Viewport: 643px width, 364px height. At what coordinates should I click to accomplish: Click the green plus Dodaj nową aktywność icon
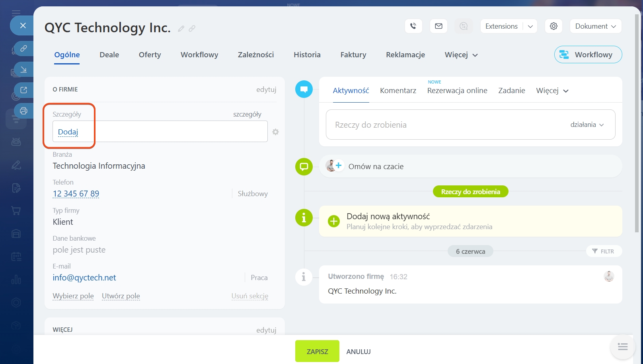pyautogui.click(x=333, y=221)
